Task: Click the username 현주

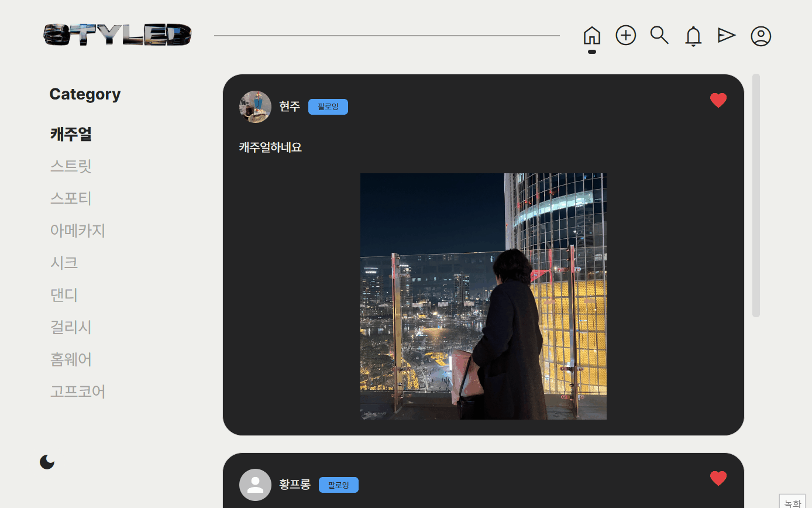Action: [290, 107]
